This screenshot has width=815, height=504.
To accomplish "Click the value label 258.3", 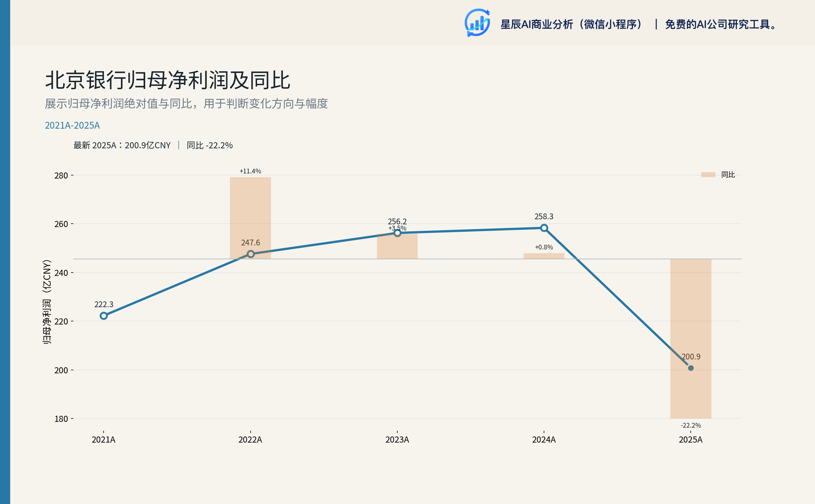I will [x=544, y=217].
